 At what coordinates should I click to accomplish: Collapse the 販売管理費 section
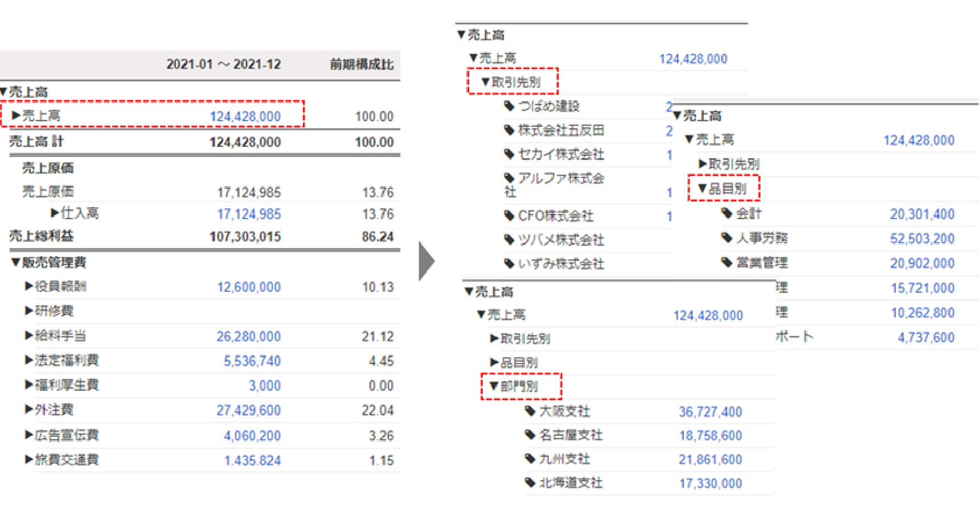tap(15, 262)
